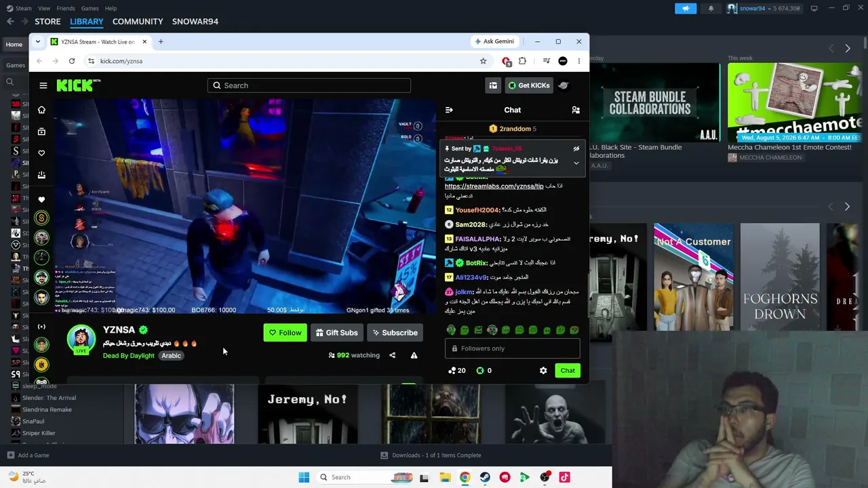Open the Dead By Daylight category link

click(x=129, y=356)
